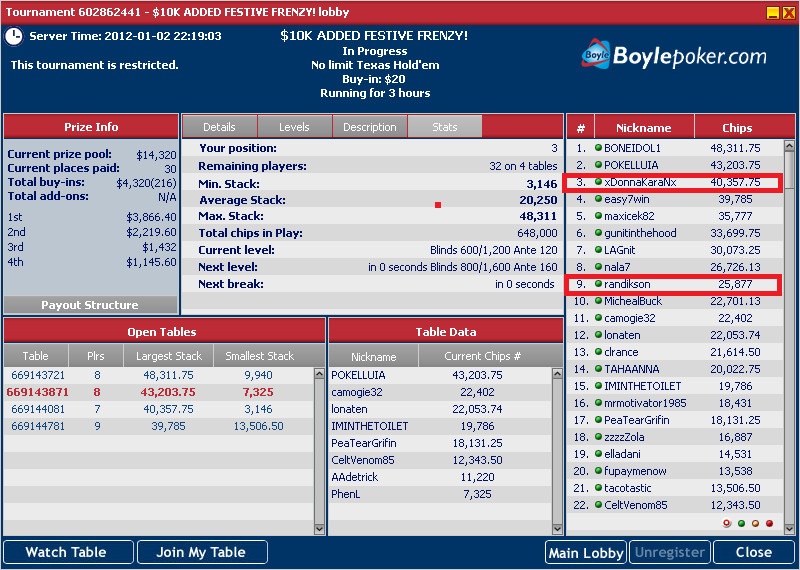Open the Stats tab
Screen dimensions: 800x570
click(x=444, y=127)
